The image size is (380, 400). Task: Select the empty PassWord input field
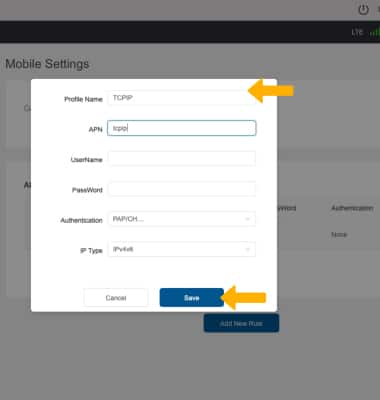coord(182,189)
